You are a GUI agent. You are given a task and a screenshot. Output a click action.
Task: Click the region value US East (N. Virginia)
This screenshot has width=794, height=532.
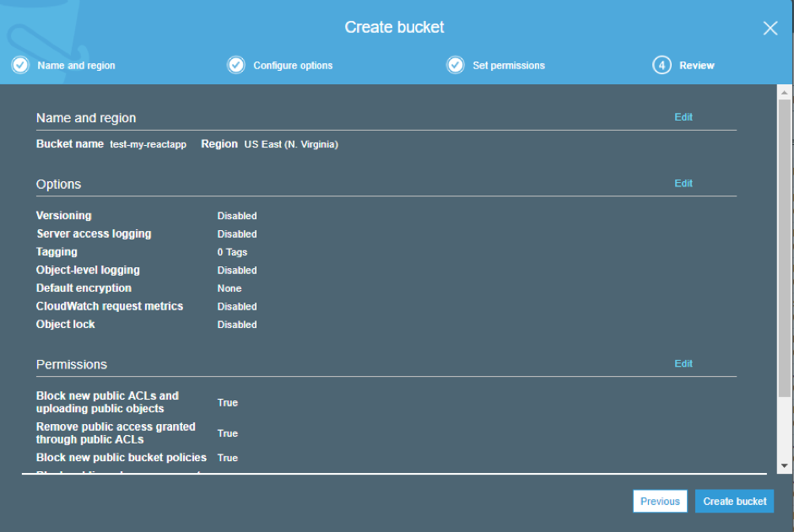[x=291, y=145]
